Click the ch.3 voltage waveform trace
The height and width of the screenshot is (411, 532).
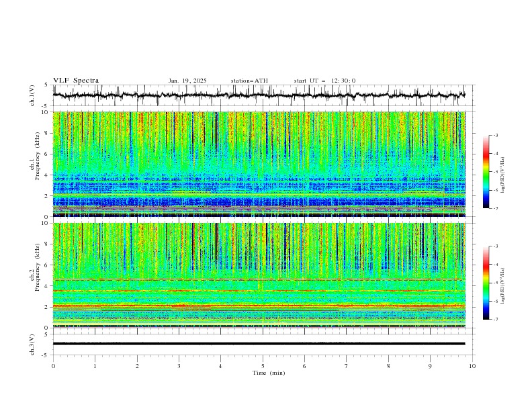click(259, 344)
